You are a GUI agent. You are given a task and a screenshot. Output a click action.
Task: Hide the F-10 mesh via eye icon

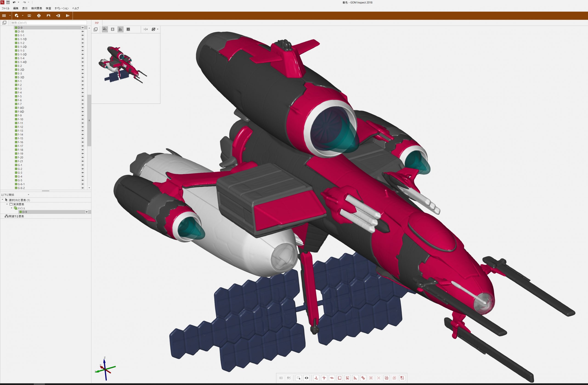[82, 119]
